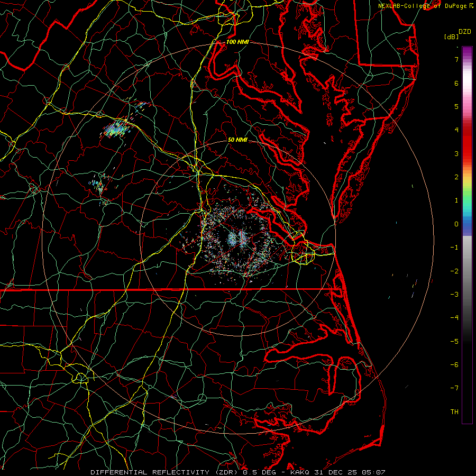The height and width of the screenshot is (476, 476).
Task: Click the 6 value on the color scale
Action: coord(456,83)
